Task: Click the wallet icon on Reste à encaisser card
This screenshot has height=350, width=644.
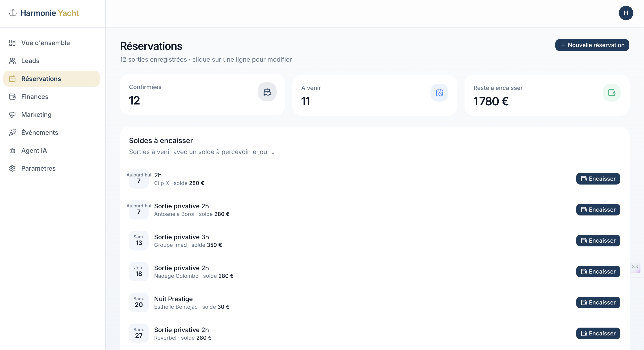Action: tap(611, 93)
